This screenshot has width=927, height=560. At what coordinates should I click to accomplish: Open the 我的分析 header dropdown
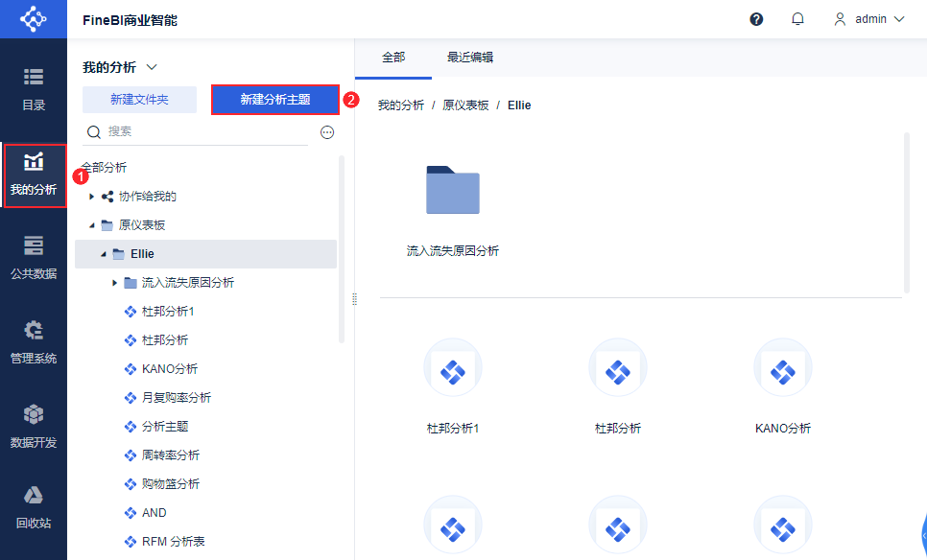[152, 67]
